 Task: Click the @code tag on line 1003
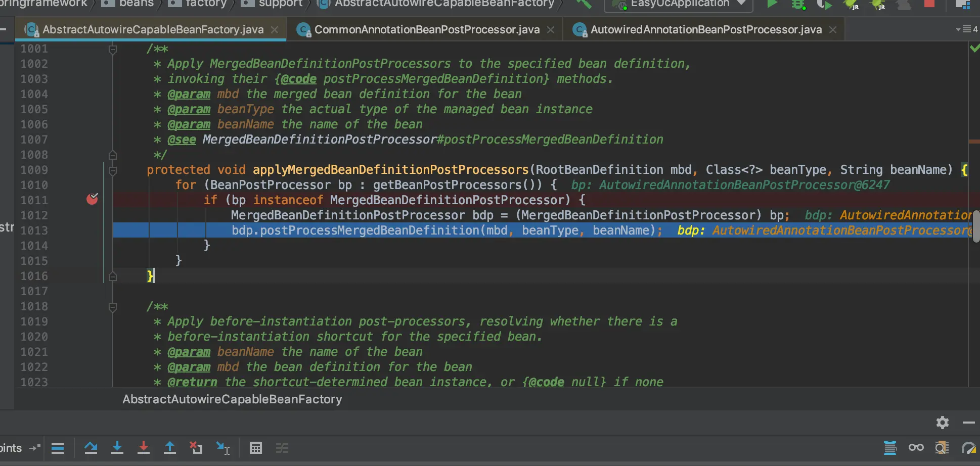click(298, 79)
